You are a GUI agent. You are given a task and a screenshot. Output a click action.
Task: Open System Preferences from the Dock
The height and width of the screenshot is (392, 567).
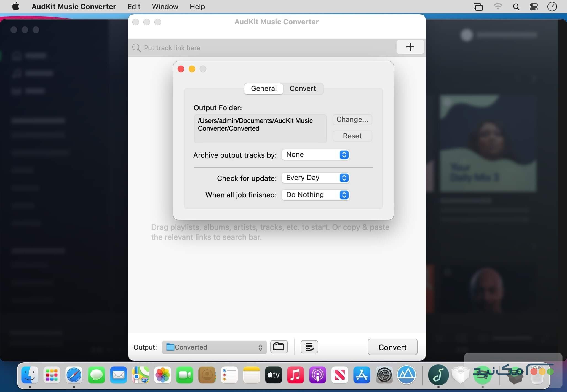384,375
